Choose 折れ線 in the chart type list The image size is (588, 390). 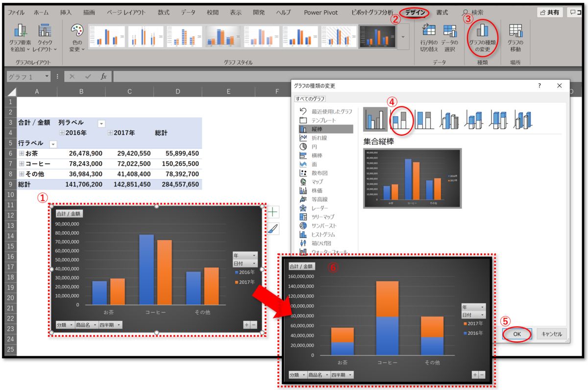[x=325, y=138]
